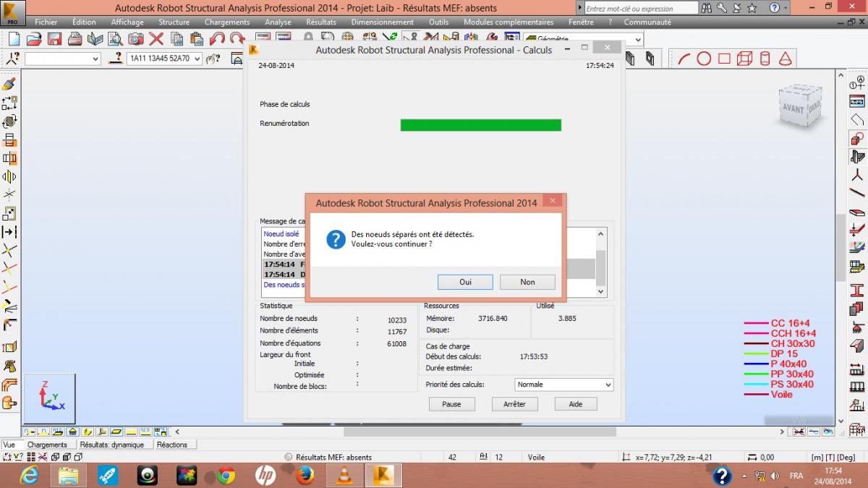Click the CC 16+4 legend entry
The width and height of the screenshot is (868, 488).
[780, 324]
